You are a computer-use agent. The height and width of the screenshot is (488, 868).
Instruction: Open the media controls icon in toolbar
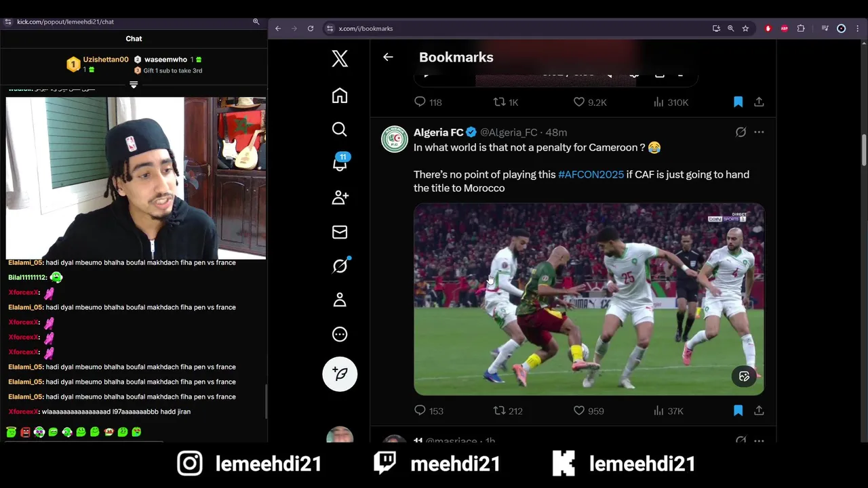click(825, 28)
